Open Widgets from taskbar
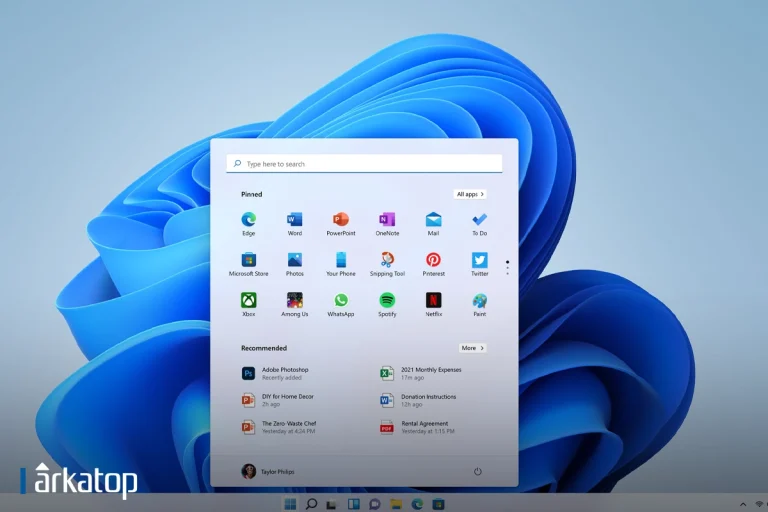The width and height of the screenshot is (768, 512). click(354, 504)
